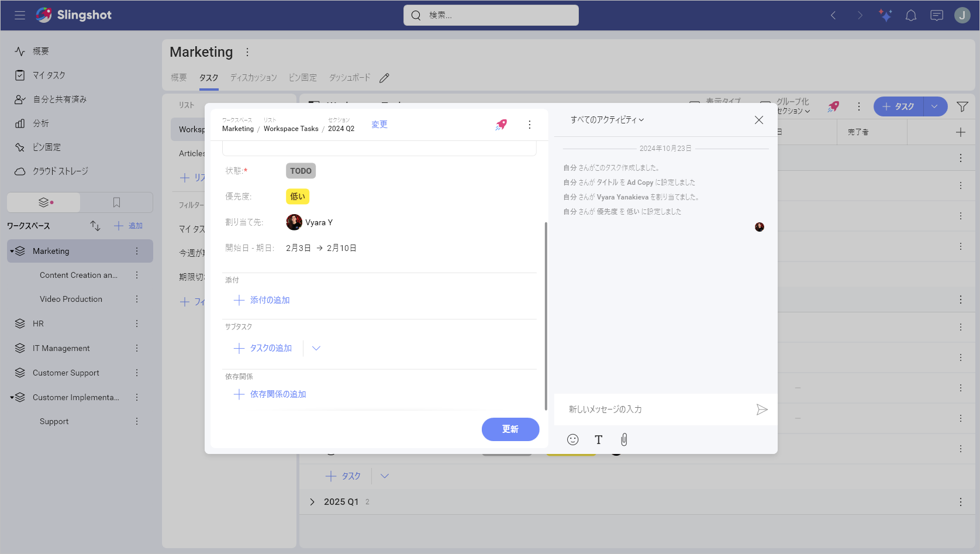980x554 pixels.
Task: Select the Support sub-workspace
Action: coord(54,421)
